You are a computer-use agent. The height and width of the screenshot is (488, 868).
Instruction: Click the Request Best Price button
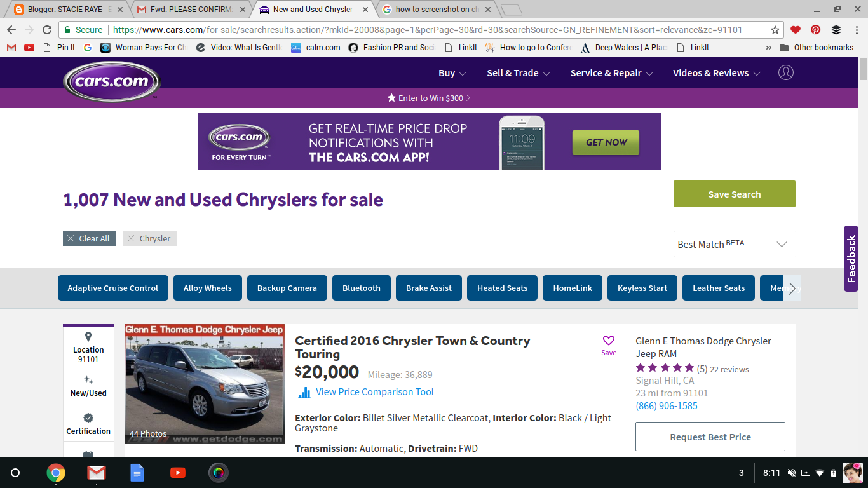pos(710,437)
